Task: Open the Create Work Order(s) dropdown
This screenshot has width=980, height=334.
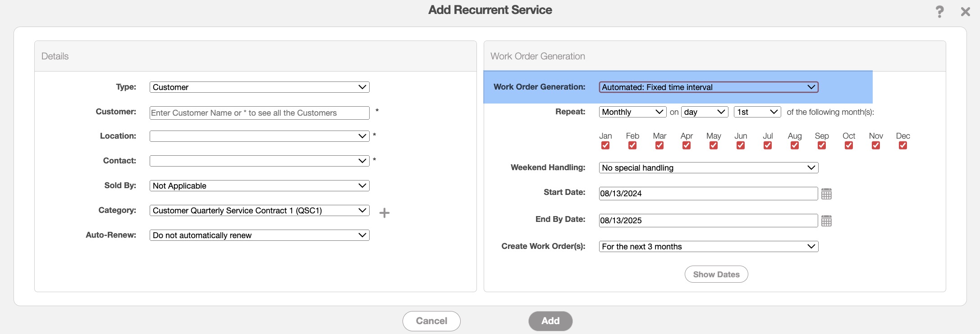Action: pos(708,247)
